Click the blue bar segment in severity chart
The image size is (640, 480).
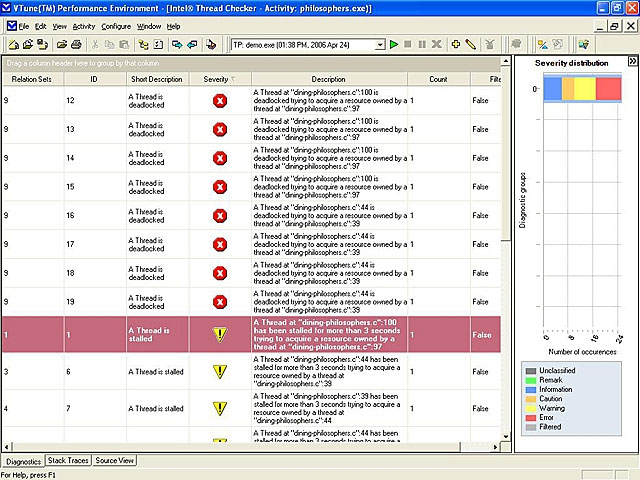pos(553,89)
